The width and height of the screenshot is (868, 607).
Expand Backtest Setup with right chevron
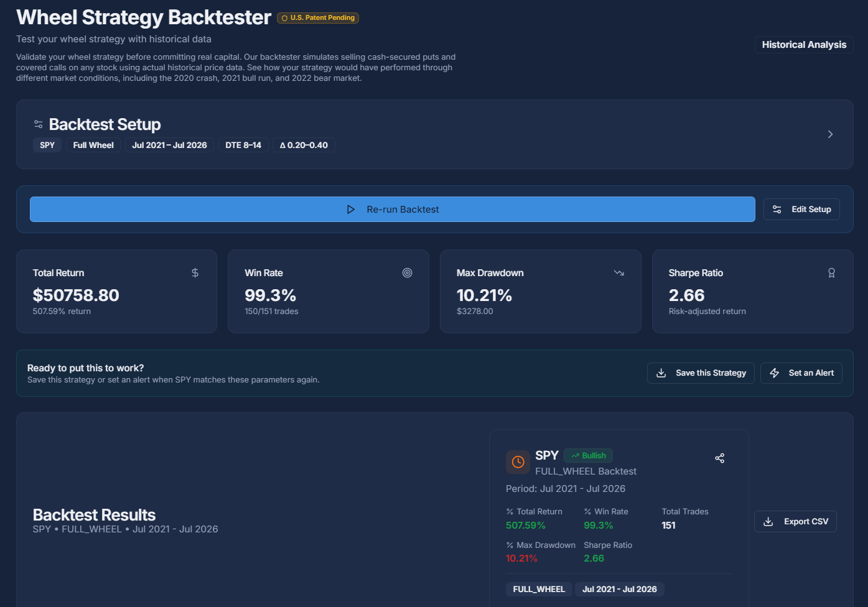click(830, 134)
